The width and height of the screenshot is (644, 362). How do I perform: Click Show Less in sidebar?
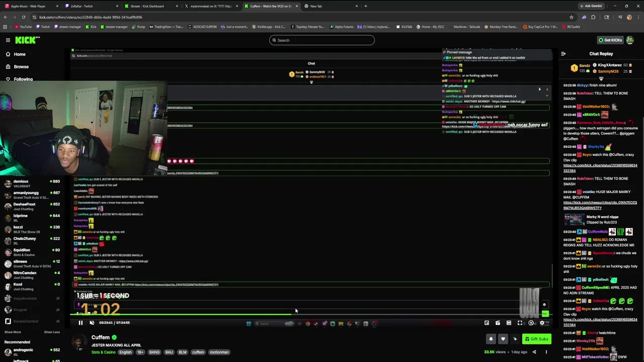tap(52, 332)
